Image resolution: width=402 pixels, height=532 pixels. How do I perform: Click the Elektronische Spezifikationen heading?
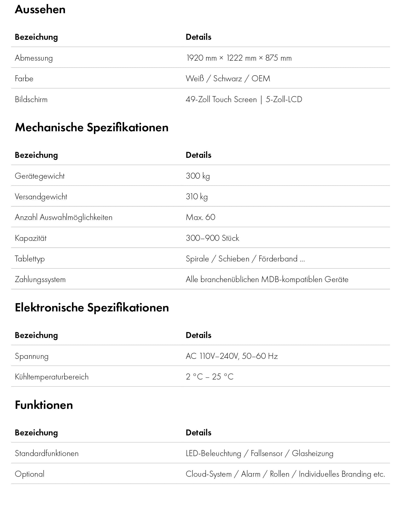[92, 308]
